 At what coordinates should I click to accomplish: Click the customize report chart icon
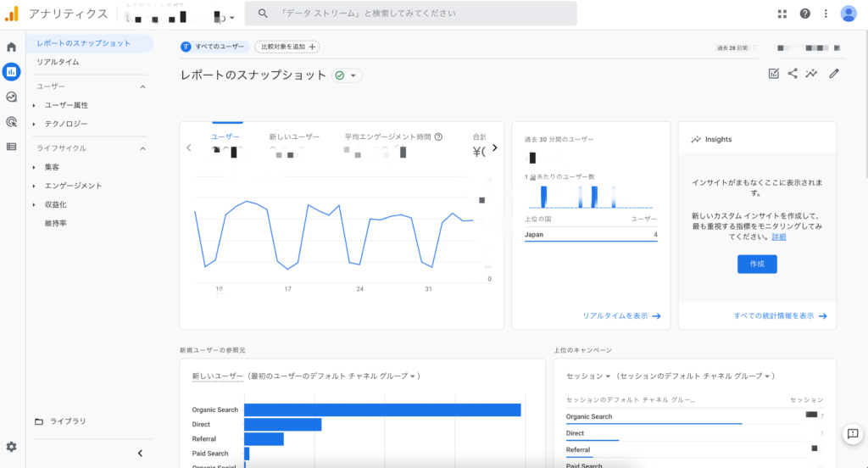tap(774, 74)
